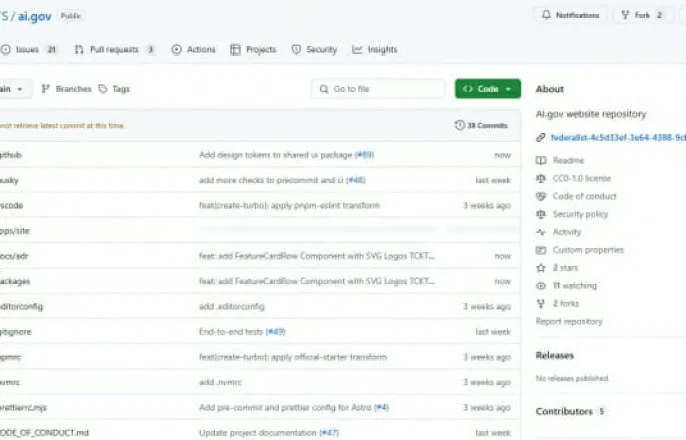Click the Go to file search field
Screen dimensions: 686x440
378,89
